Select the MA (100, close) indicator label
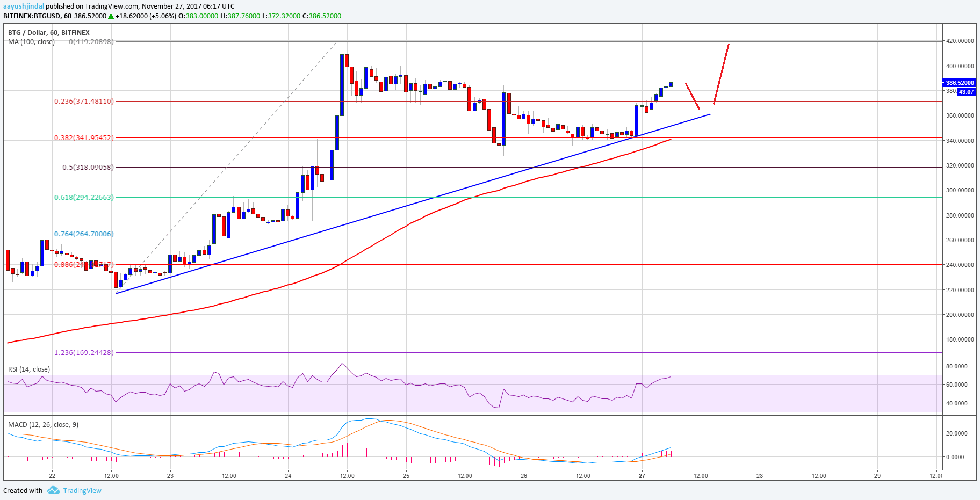This screenshot has width=980, height=500. coord(31,42)
